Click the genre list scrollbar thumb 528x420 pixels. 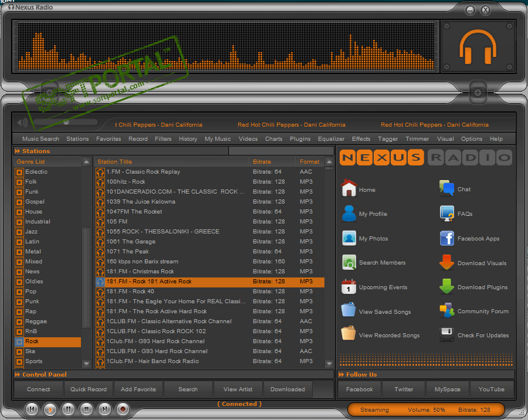tap(87, 277)
